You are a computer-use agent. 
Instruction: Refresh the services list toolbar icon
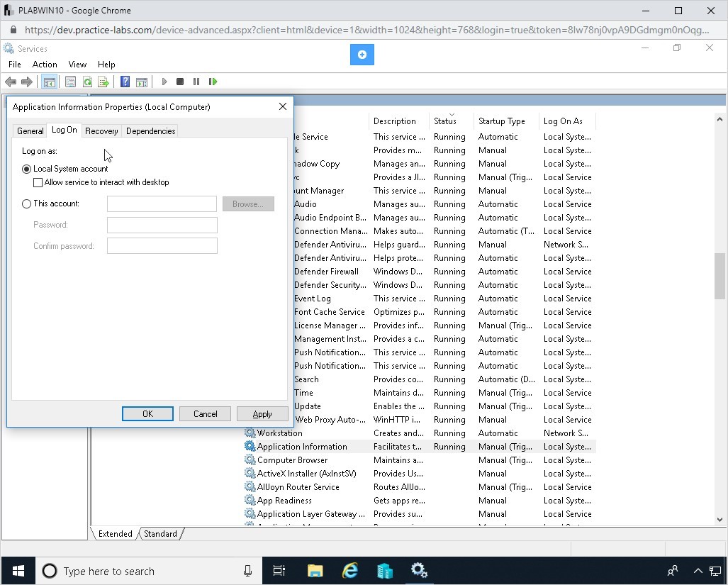point(87,82)
